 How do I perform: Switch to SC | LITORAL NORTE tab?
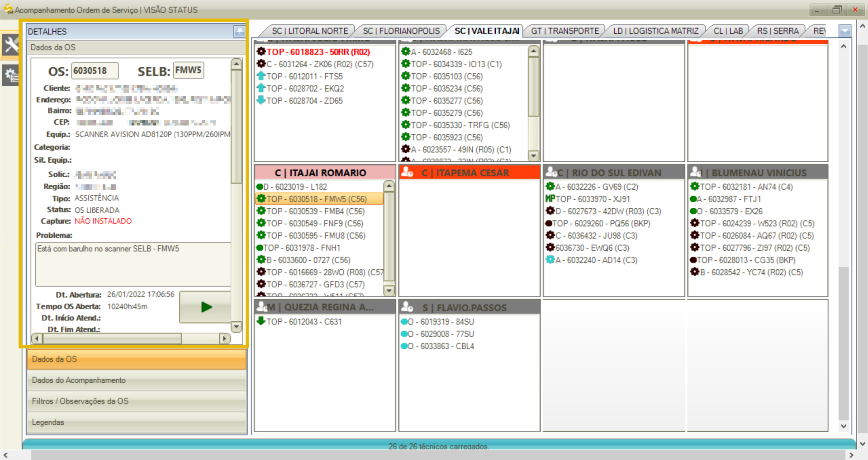310,31
